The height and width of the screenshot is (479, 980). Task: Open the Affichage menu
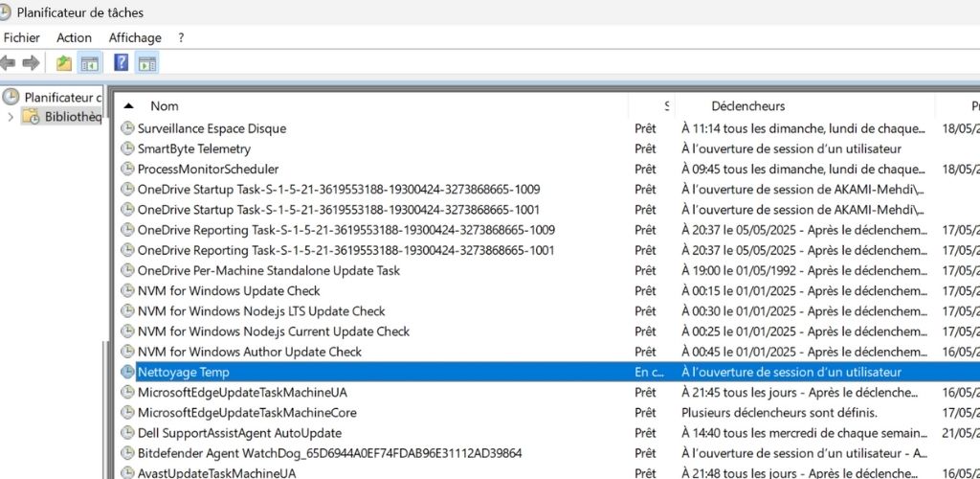[x=135, y=37]
